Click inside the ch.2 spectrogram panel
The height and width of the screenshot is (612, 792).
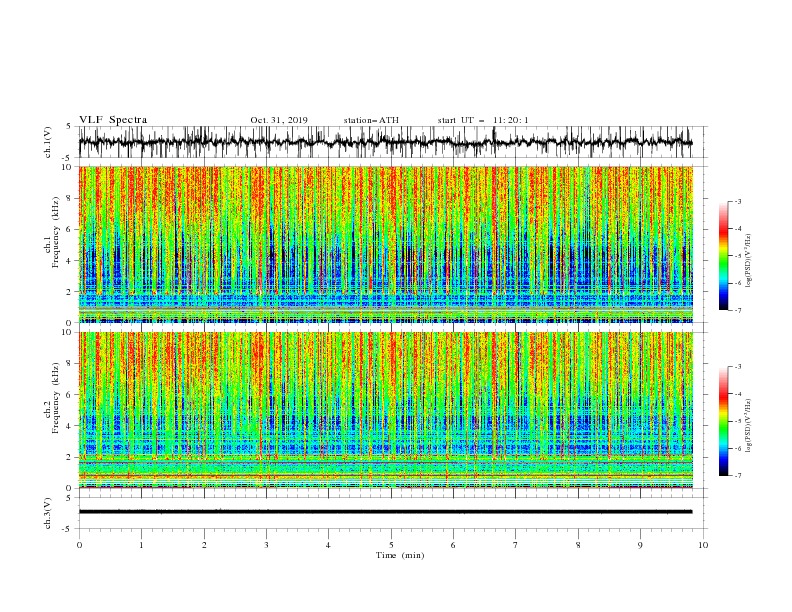pos(386,410)
